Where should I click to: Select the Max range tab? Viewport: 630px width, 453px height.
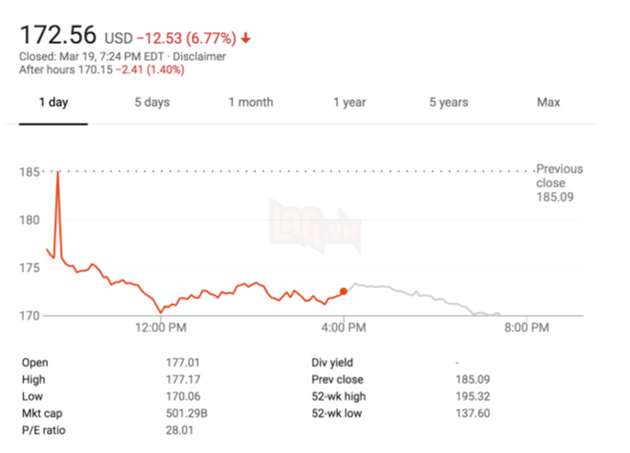(x=548, y=102)
